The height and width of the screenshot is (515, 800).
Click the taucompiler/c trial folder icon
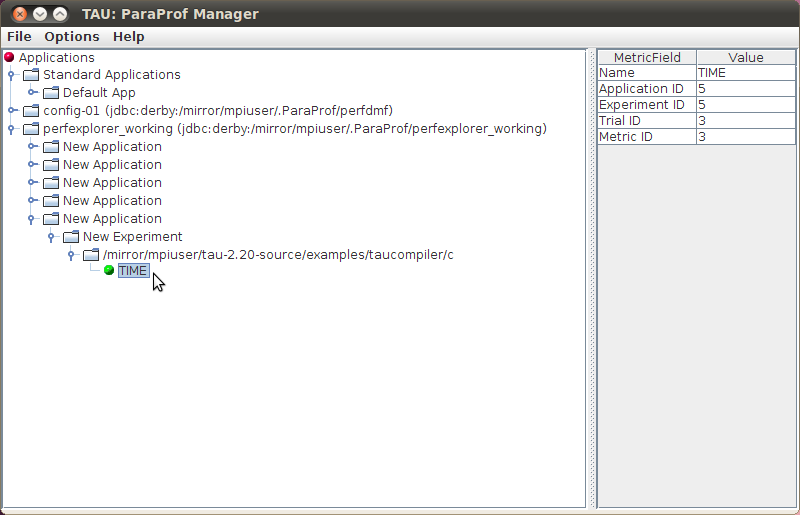tap(91, 255)
